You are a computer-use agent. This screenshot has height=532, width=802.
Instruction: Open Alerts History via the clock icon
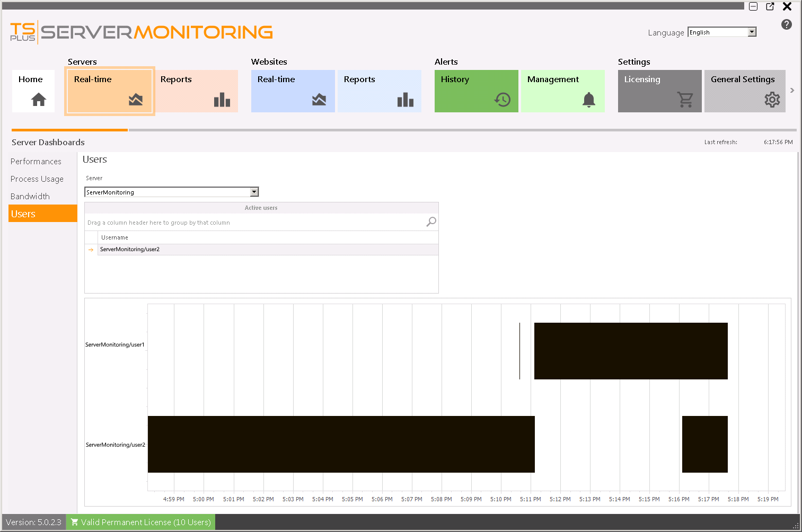(502, 99)
